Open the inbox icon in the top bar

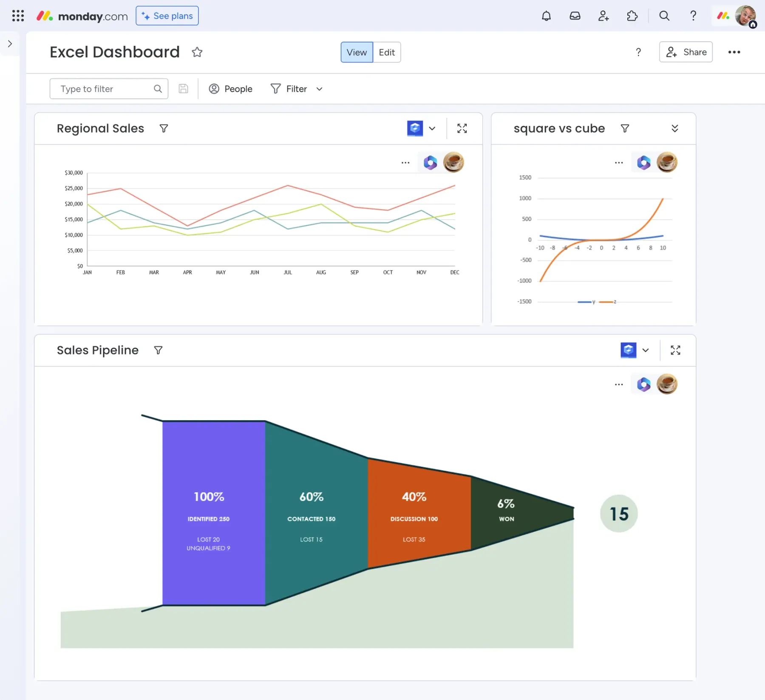point(575,16)
